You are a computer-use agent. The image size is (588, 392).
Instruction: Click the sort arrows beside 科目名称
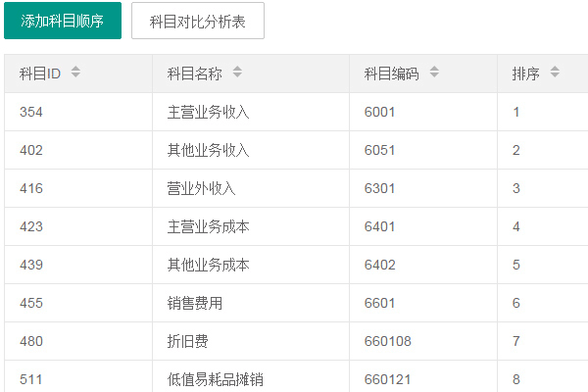237,73
